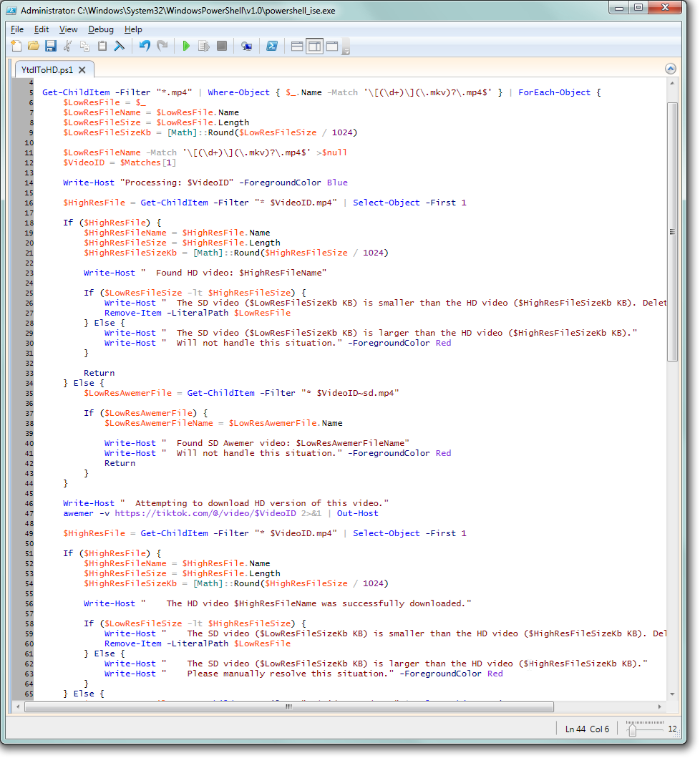The image size is (700, 758).
Task: Click Select-Object on line 16
Action: (387, 203)
